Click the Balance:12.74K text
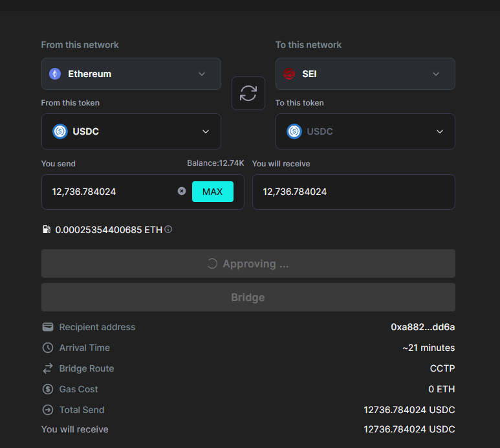The width and height of the screenshot is (500, 448). click(x=215, y=163)
